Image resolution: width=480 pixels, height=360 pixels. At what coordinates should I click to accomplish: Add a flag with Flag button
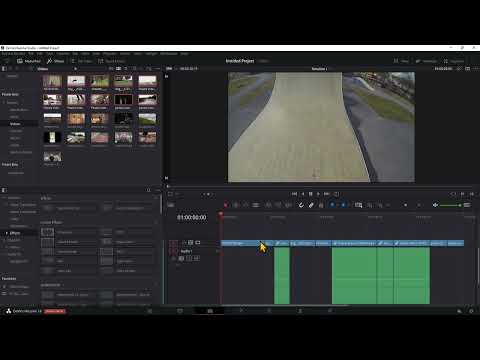pyautogui.click(x=332, y=205)
